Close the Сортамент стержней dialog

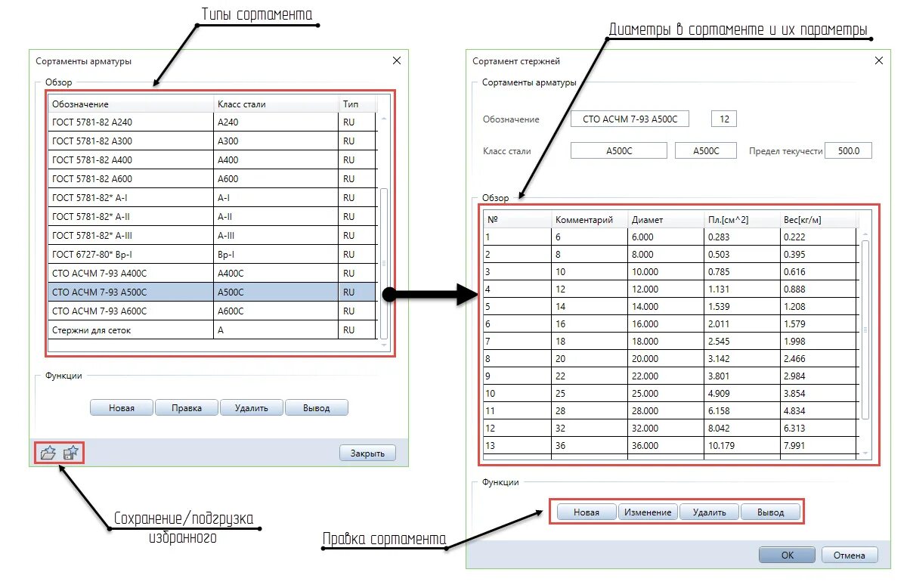click(x=878, y=61)
